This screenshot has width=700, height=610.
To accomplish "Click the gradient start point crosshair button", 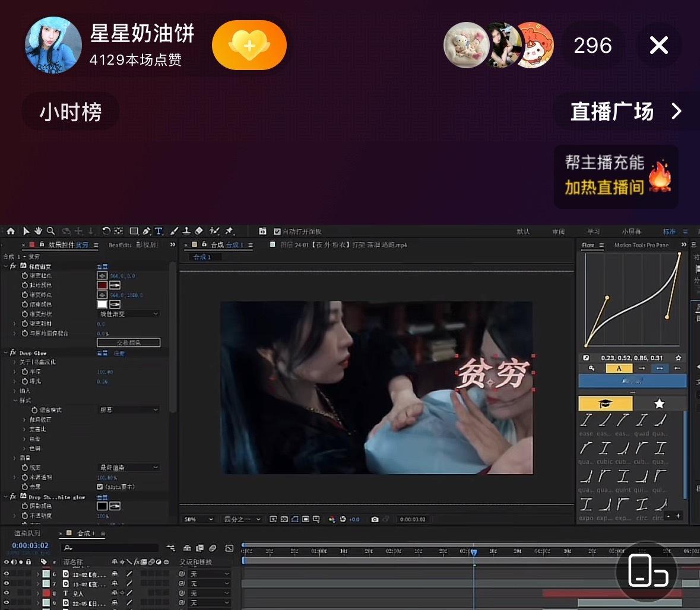I will 102,276.
